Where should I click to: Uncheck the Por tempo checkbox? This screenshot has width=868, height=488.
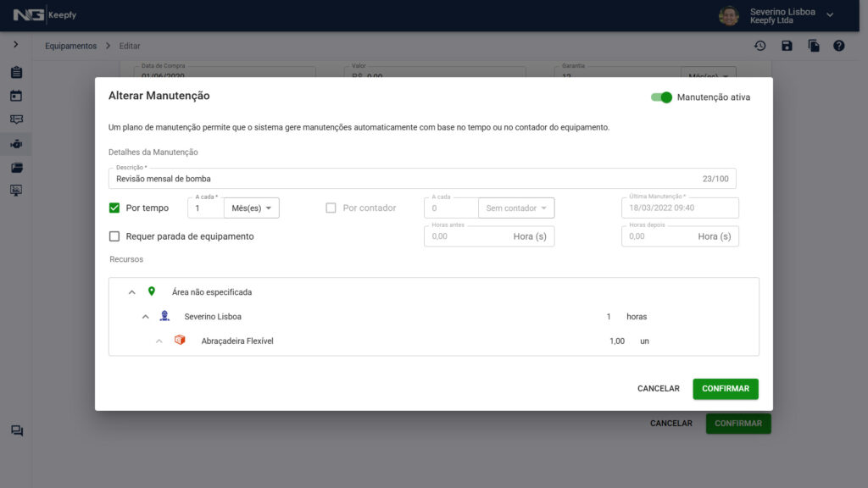[114, 208]
